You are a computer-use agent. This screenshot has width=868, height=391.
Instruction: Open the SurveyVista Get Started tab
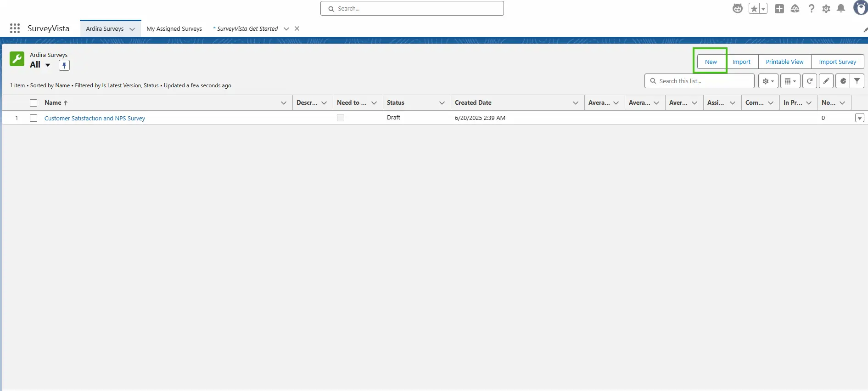(247, 28)
